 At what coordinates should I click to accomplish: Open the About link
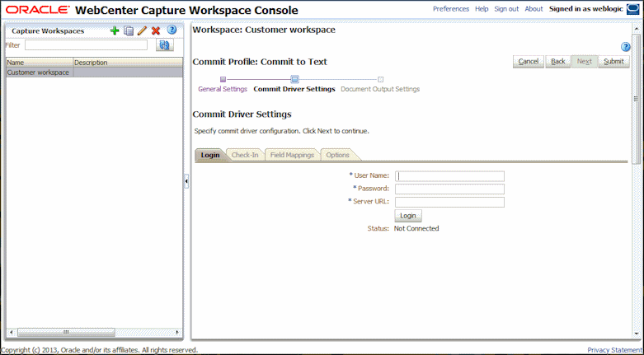click(x=534, y=8)
